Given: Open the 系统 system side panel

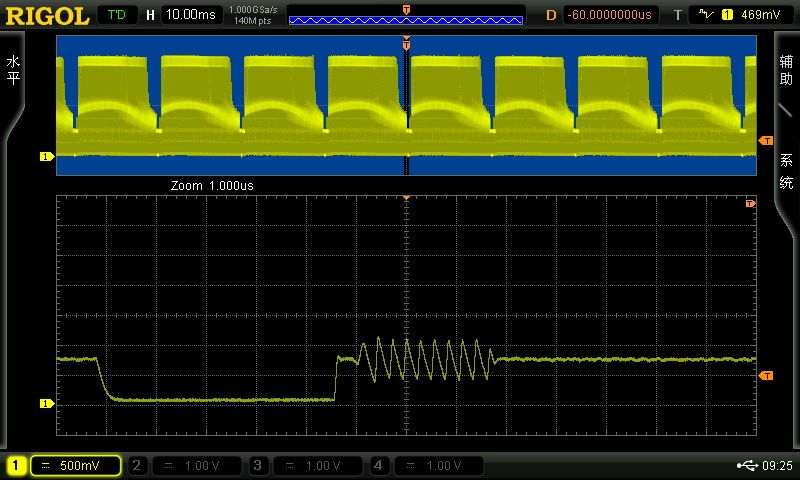Looking at the screenshot, I should coord(786,169).
